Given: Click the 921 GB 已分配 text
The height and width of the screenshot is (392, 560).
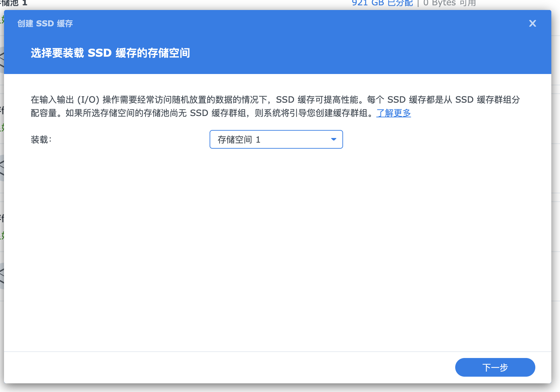Looking at the screenshot, I should [x=382, y=3].
